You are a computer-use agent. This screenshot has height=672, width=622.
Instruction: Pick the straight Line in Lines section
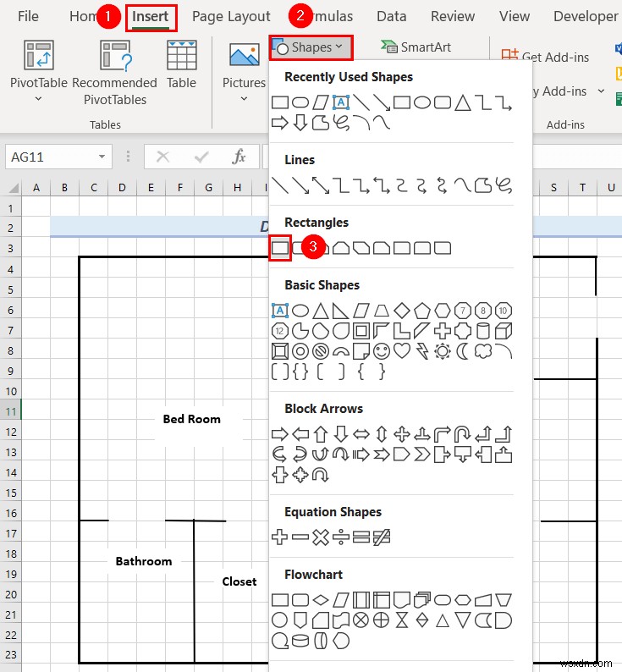pos(280,185)
